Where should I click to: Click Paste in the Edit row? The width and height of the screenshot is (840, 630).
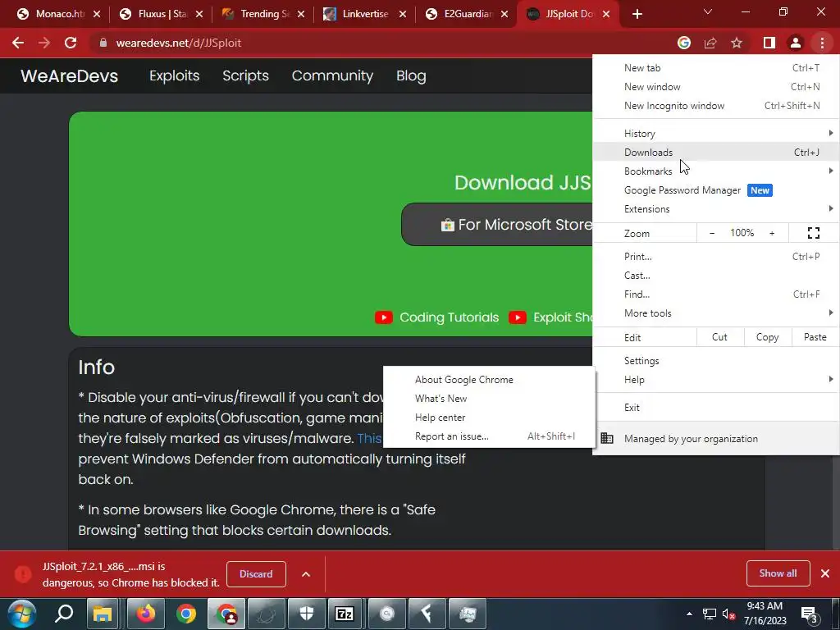[x=815, y=337]
